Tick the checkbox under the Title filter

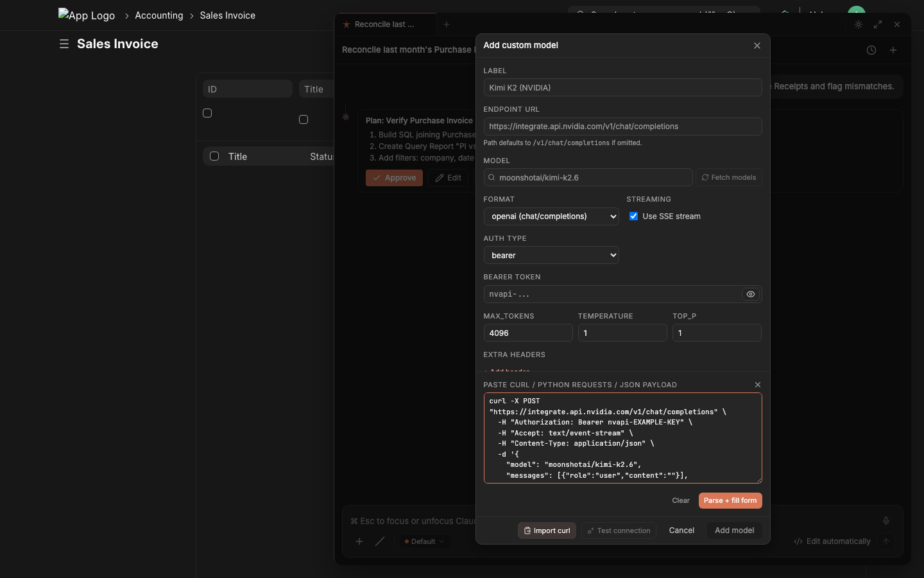tap(304, 119)
